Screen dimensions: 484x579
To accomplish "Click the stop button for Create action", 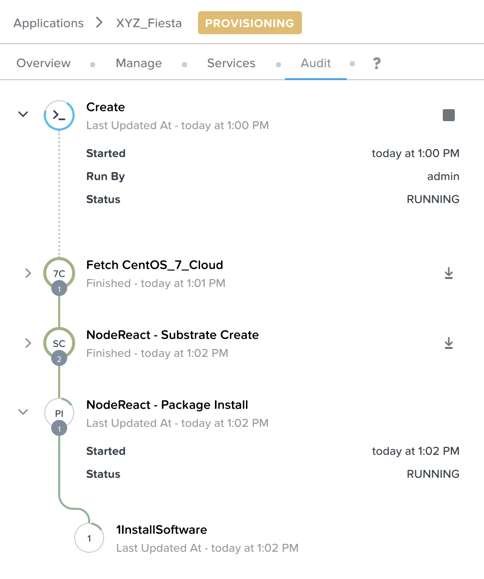I will pos(449,115).
